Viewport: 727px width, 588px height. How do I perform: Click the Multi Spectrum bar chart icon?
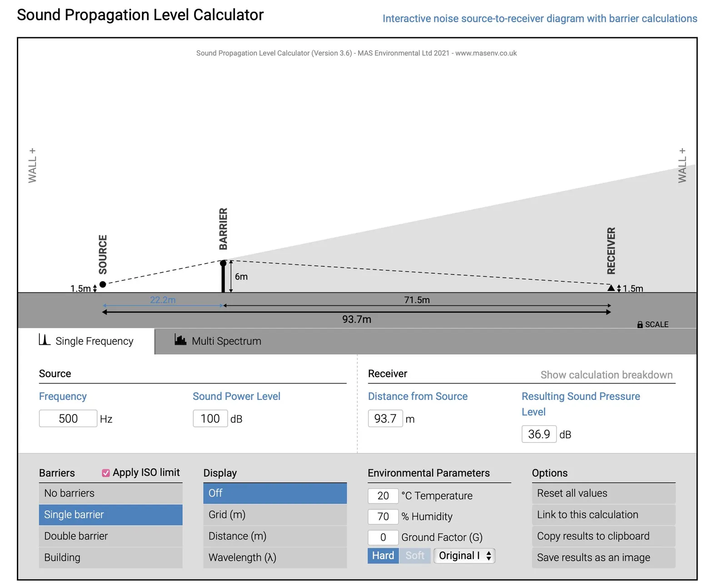(x=180, y=339)
